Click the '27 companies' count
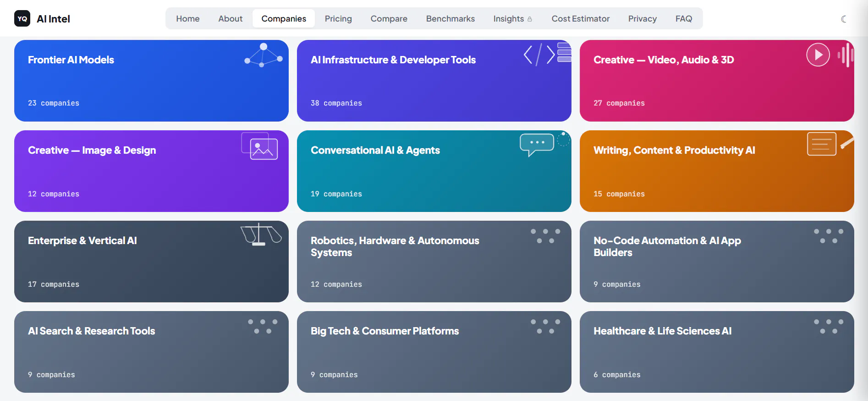Screen dimensions: 868x401 pyautogui.click(x=619, y=103)
